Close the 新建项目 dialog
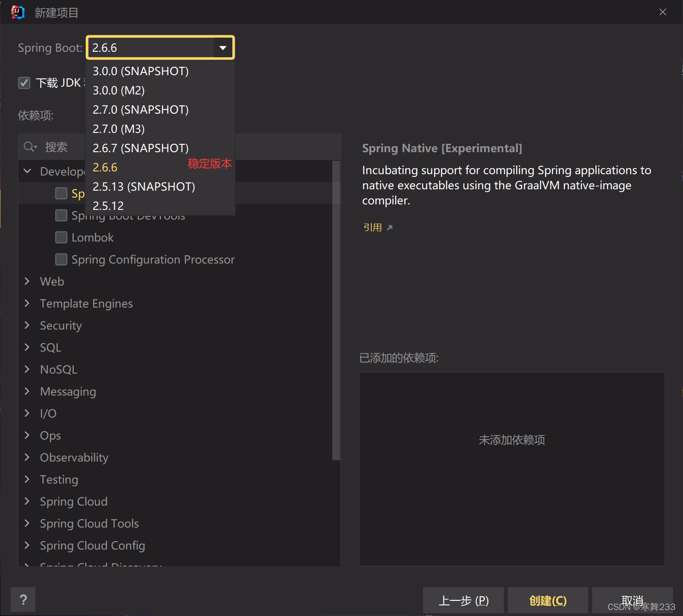The width and height of the screenshot is (683, 616). click(x=662, y=12)
